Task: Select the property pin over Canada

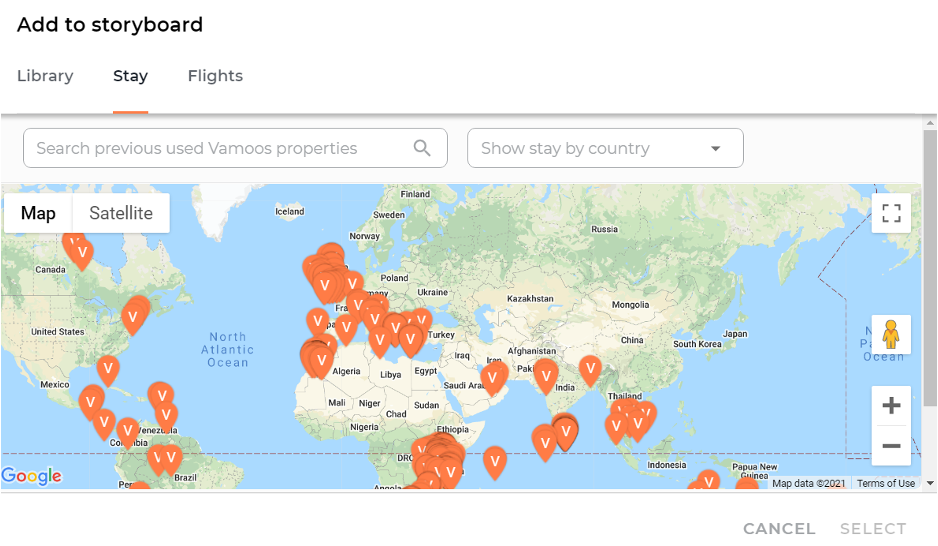Action: [82, 254]
